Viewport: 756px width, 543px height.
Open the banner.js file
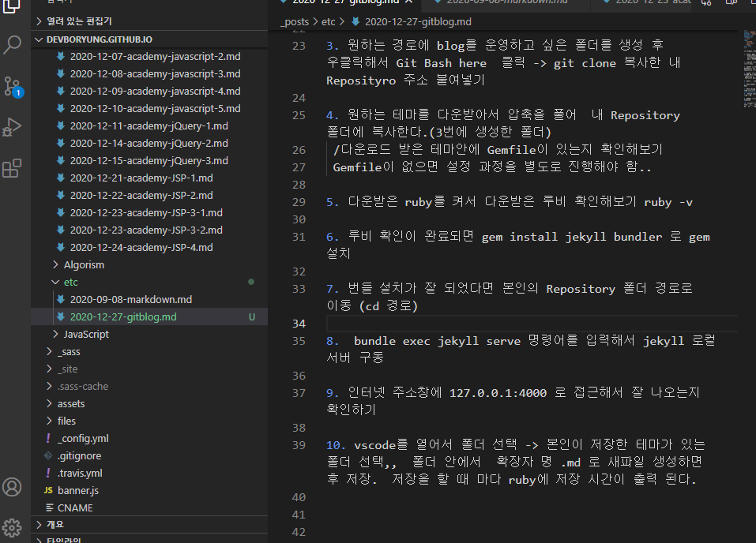click(149, 490)
